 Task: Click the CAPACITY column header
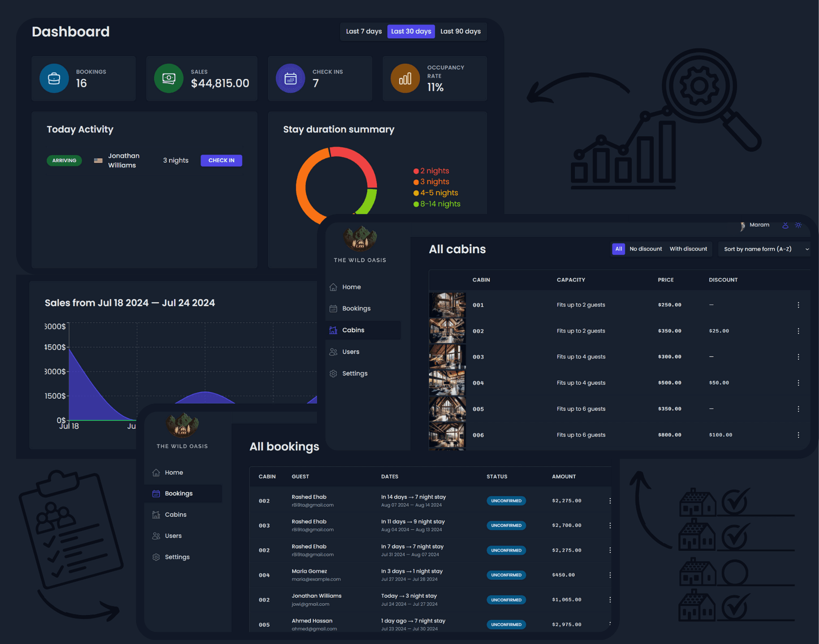571,280
